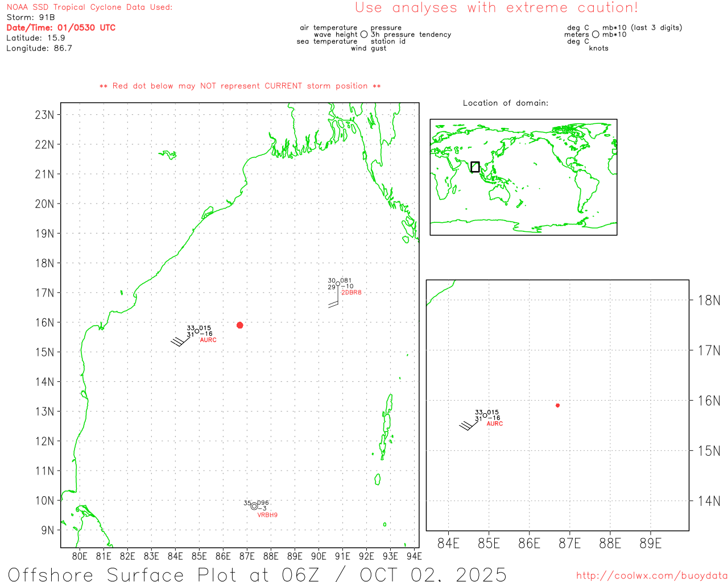
Task: Click the 'meters' units legend label
Action: coord(577,35)
